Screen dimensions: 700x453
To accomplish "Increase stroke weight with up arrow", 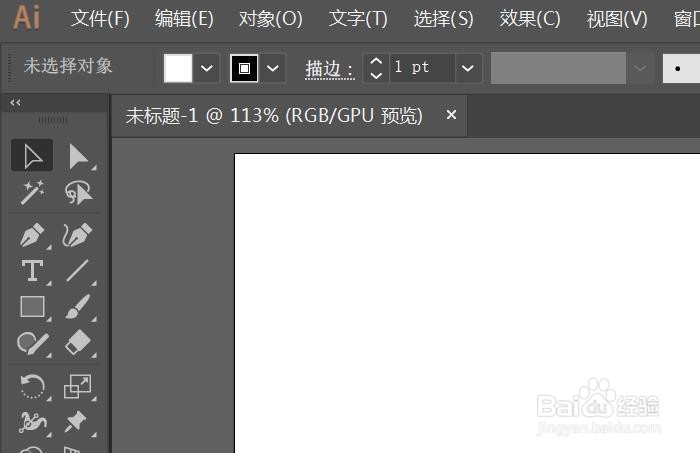I will (x=376, y=61).
